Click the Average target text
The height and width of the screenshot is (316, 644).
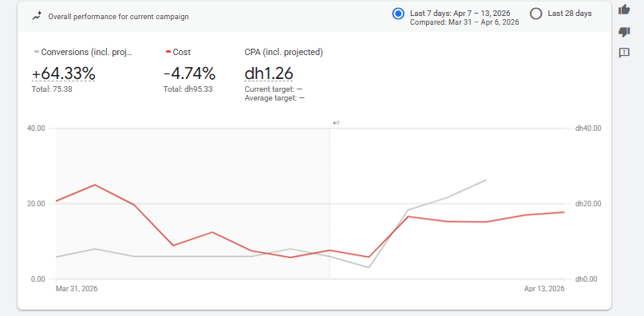(275, 98)
